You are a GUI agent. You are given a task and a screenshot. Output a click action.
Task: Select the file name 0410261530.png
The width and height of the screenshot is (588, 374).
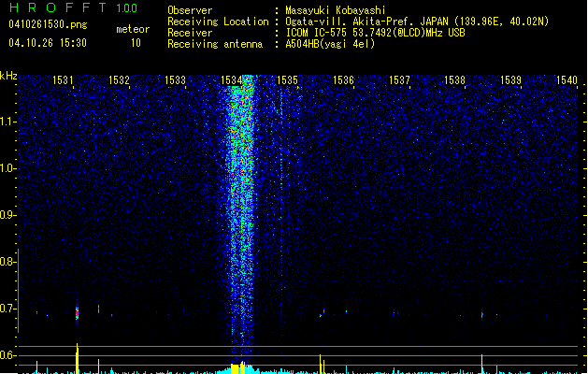(48, 24)
